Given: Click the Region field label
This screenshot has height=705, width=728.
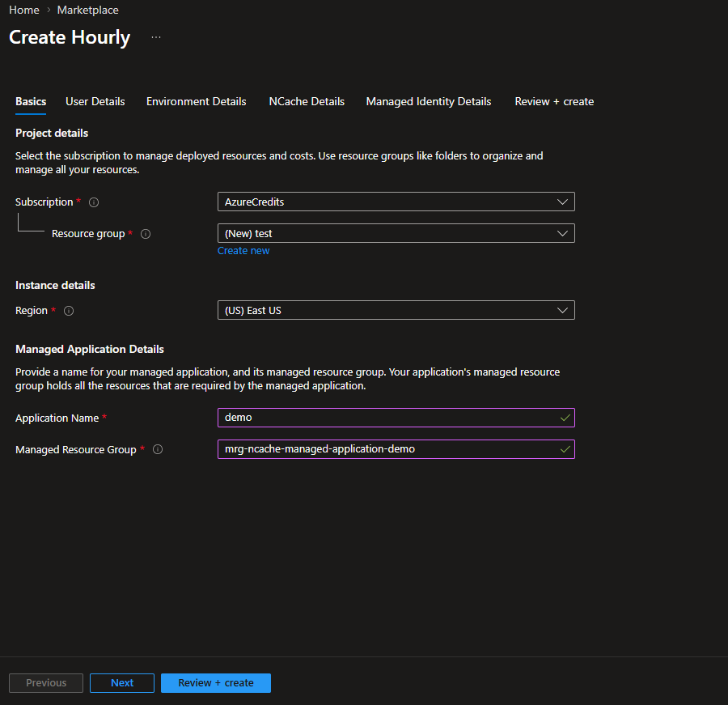Looking at the screenshot, I should [32, 311].
